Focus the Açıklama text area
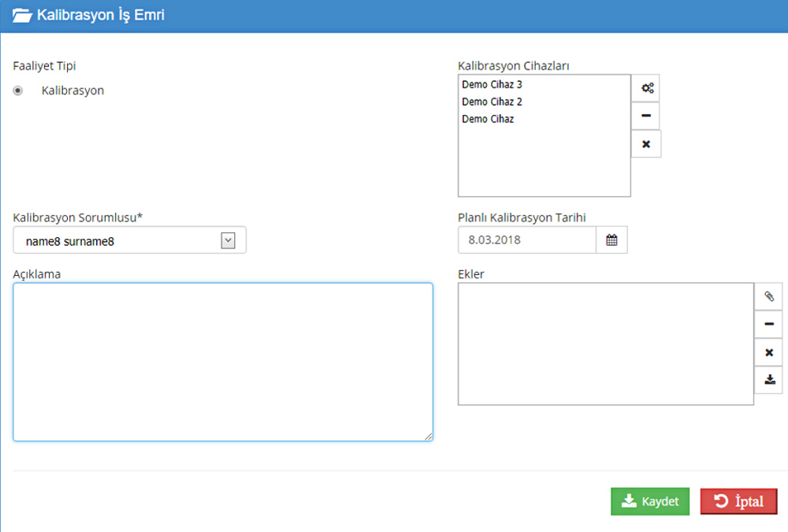The width and height of the screenshot is (788, 532). point(222,361)
